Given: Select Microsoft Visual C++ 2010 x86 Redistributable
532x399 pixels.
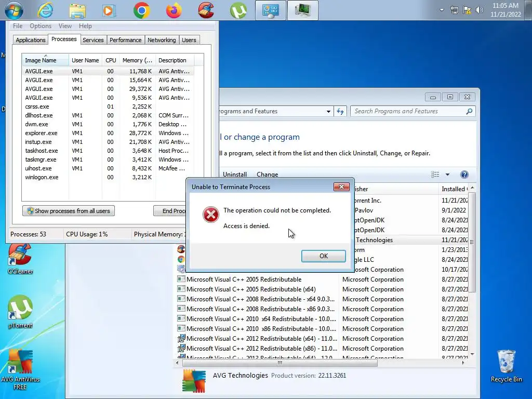Looking at the screenshot, I should (x=261, y=329).
